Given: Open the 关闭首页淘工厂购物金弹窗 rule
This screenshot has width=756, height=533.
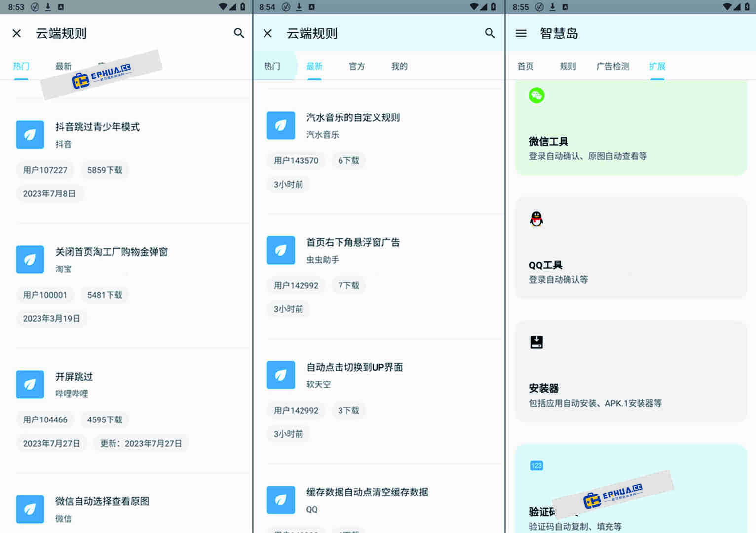Looking at the screenshot, I should [112, 252].
